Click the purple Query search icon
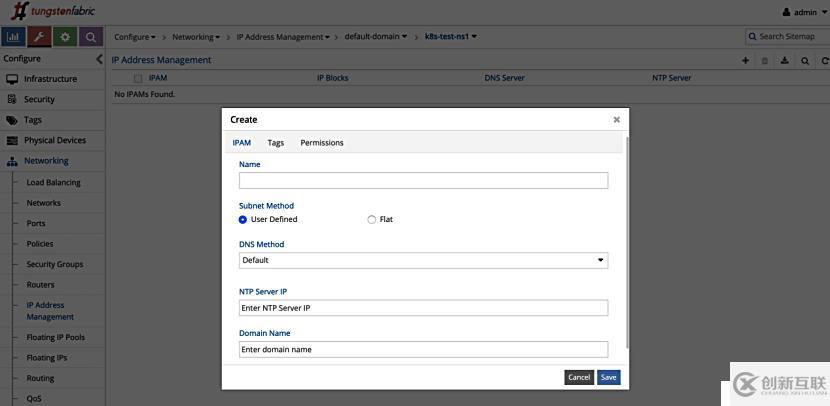This screenshot has width=830, height=406. 91,37
